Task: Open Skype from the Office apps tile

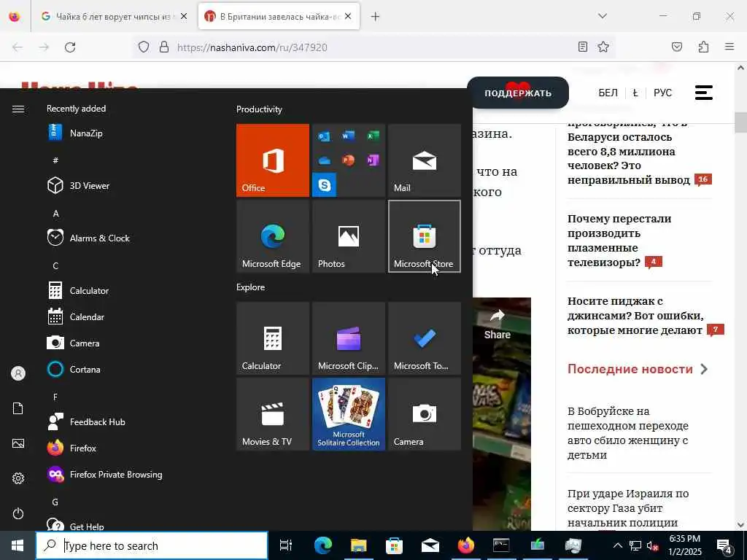Action: pyautogui.click(x=325, y=184)
